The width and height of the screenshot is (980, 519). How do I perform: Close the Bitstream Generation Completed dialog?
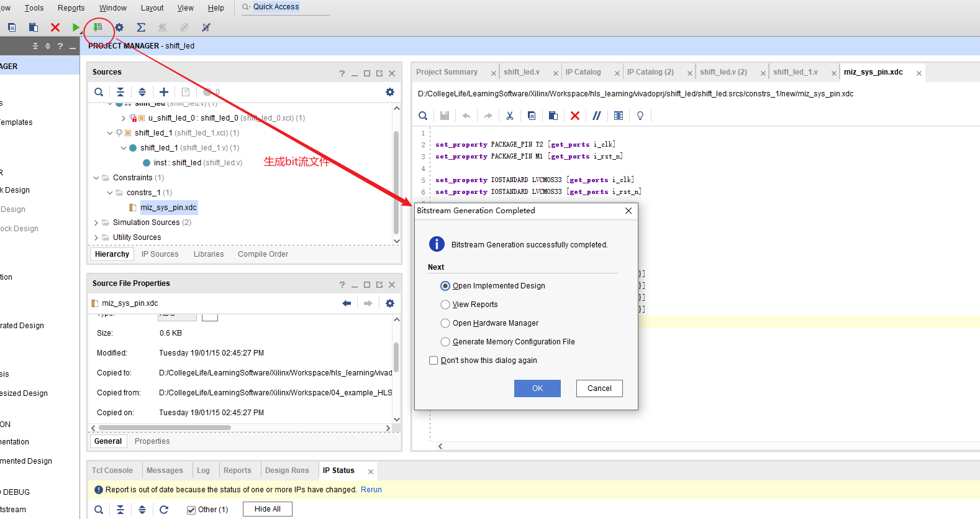[x=628, y=211]
